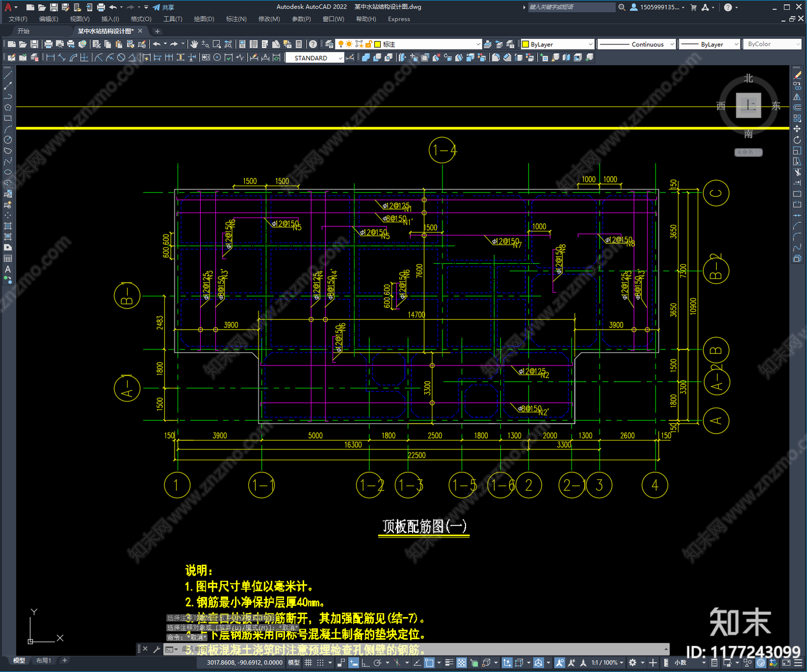Click the 模型 model space button in status bar
Image resolution: width=807 pixels, height=672 pixels.
(294, 662)
